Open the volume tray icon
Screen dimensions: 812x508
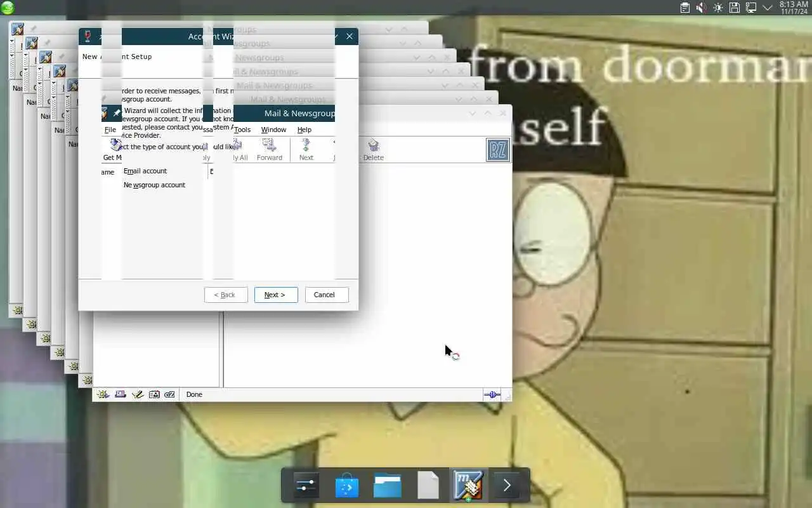click(x=702, y=8)
